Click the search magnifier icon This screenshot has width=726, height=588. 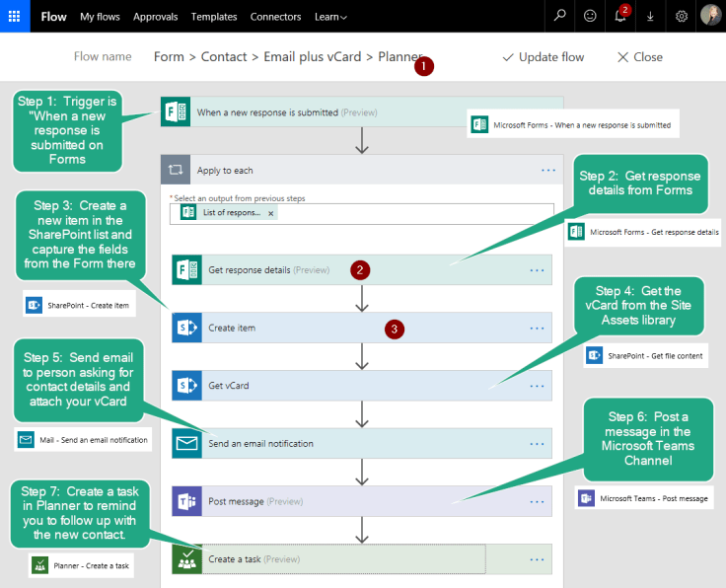[560, 16]
